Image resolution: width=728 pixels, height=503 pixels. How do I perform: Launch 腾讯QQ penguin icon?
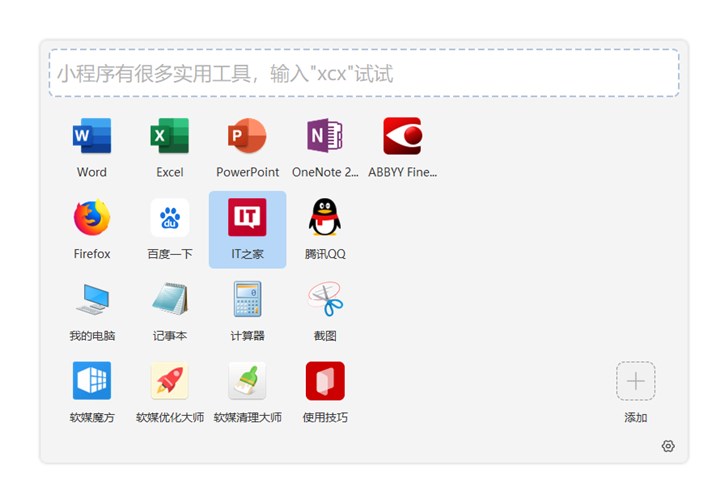325,218
